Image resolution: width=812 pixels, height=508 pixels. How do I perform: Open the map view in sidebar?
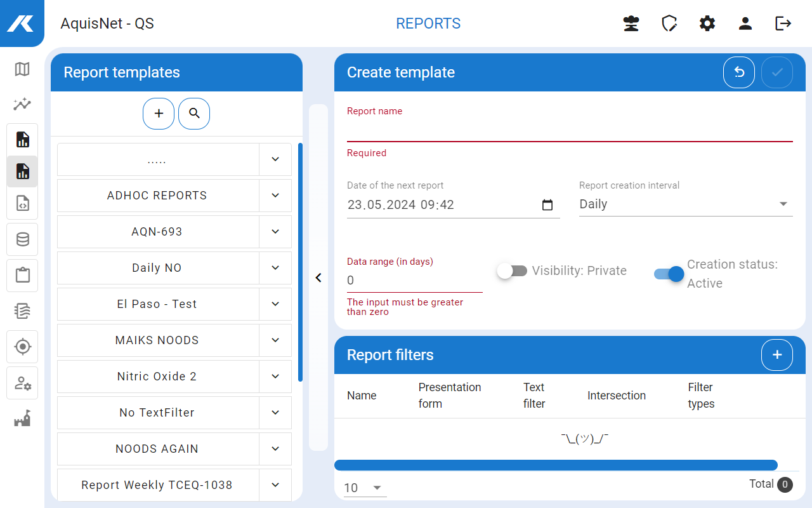click(22, 69)
